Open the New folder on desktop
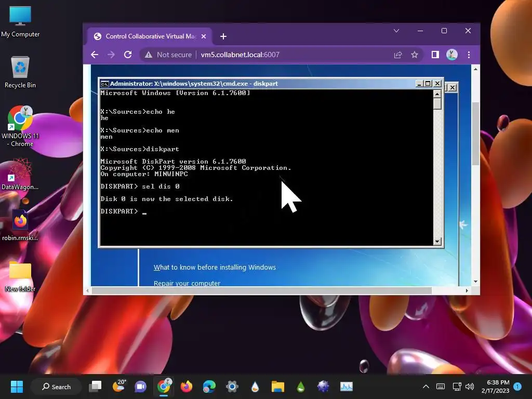The height and width of the screenshot is (399, 532). tap(20, 276)
